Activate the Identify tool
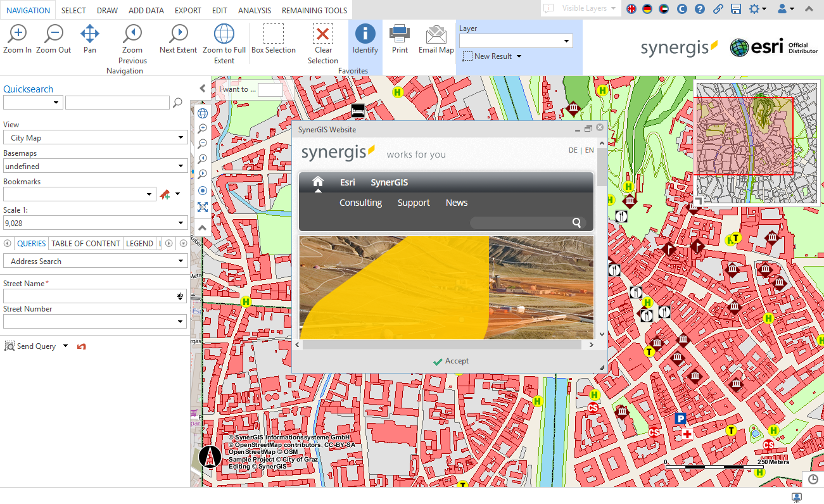 click(365, 38)
